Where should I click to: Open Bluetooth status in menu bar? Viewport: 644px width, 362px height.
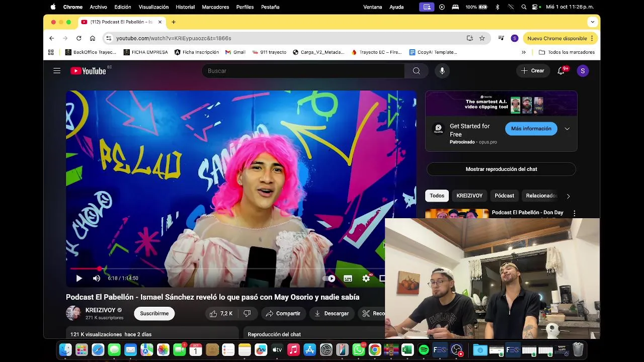[497, 7]
